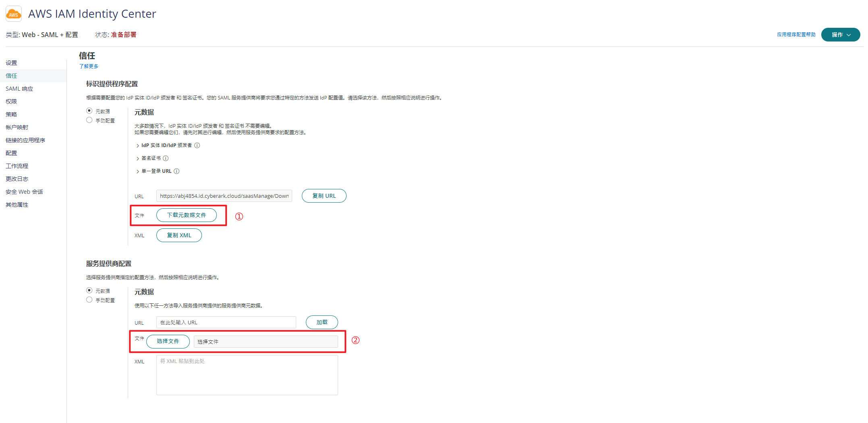Open the 了解更多 link under 信任
The height and width of the screenshot is (423, 868).
coord(89,66)
